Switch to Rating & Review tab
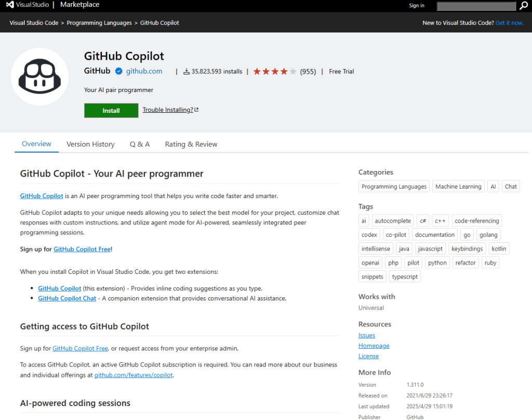 [x=191, y=145]
